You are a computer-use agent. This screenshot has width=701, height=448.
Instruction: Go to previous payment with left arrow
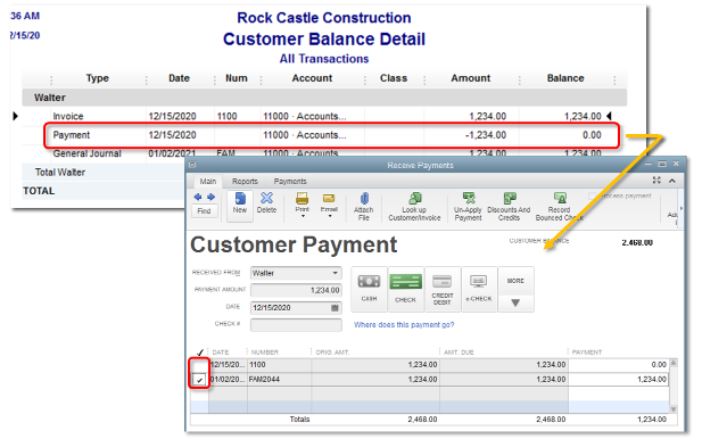click(198, 197)
